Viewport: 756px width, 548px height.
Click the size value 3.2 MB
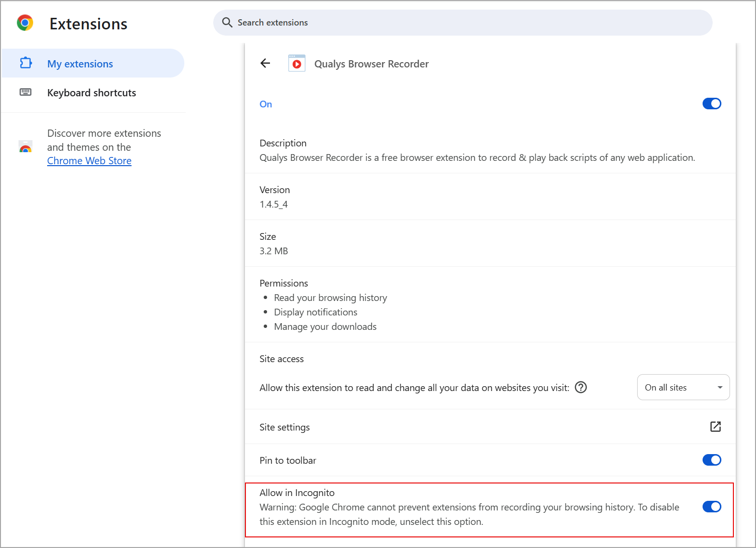coord(274,251)
